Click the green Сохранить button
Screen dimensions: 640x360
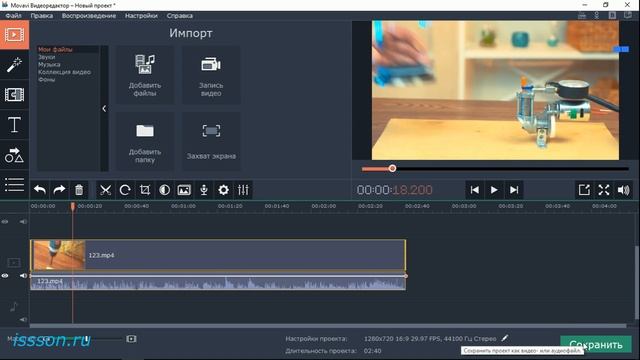coord(596,344)
